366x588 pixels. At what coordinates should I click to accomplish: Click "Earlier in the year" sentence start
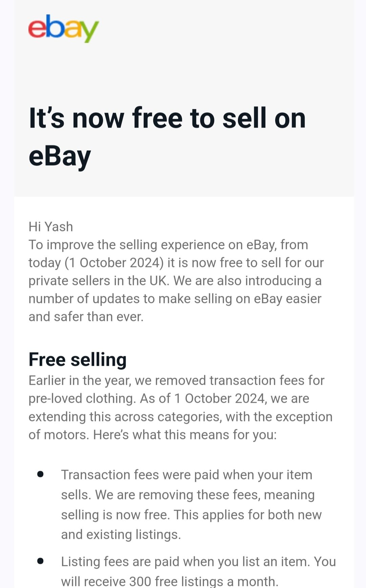[x=80, y=380]
